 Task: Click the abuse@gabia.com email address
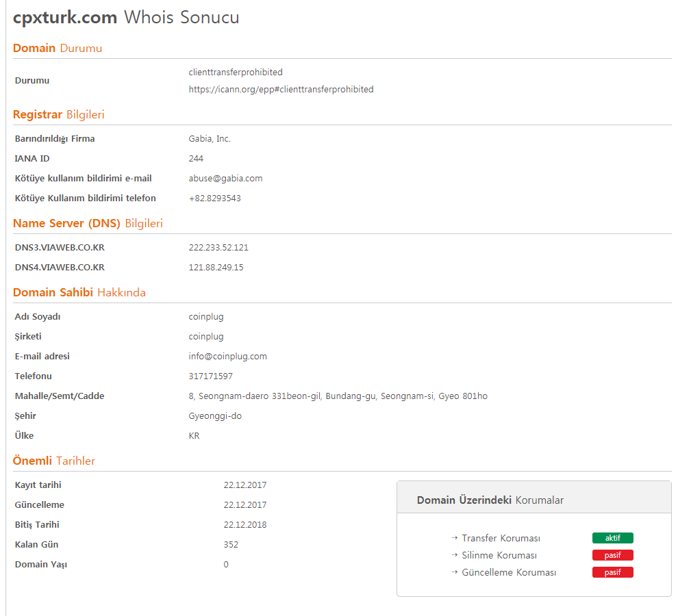[x=225, y=179]
